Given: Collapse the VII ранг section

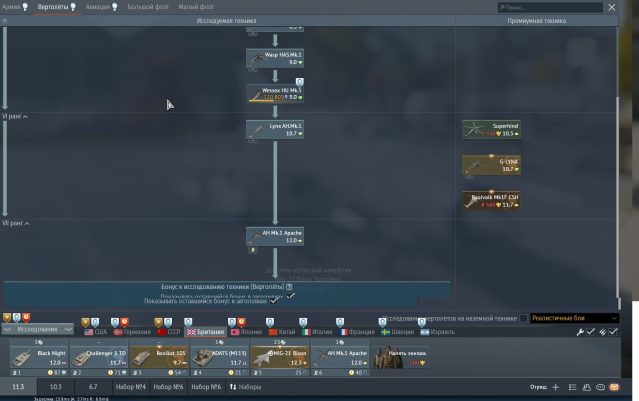Looking at the screenshot, I should pos(27,224).
